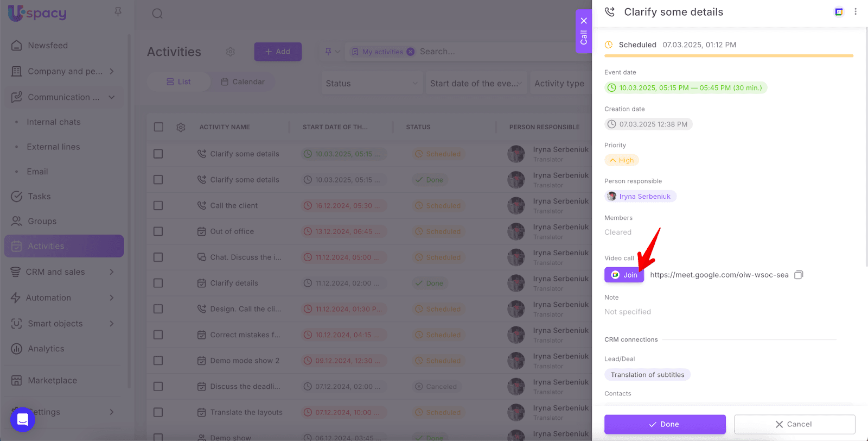Expand Smart objects section

click(112, 324)
